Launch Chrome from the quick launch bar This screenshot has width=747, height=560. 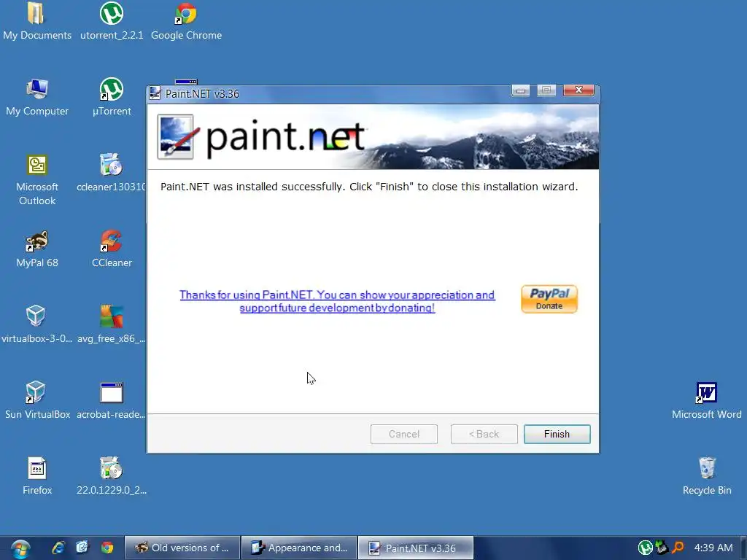pyautogui.click(x=107, y=548)
